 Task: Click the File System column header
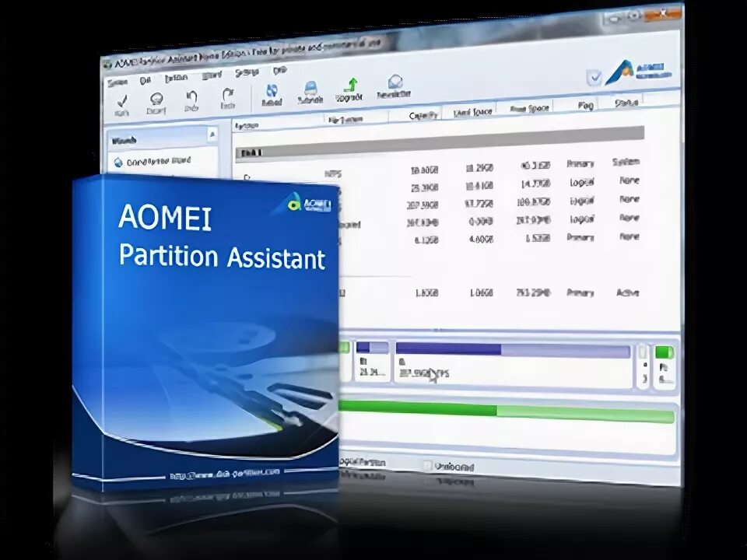pyautogui.click(x=346, y=120)
